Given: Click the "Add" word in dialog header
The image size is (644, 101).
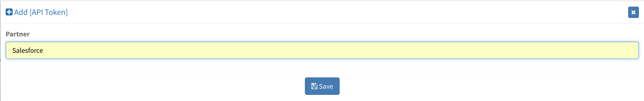Looking at the screenshot, I should click(21, 12).
